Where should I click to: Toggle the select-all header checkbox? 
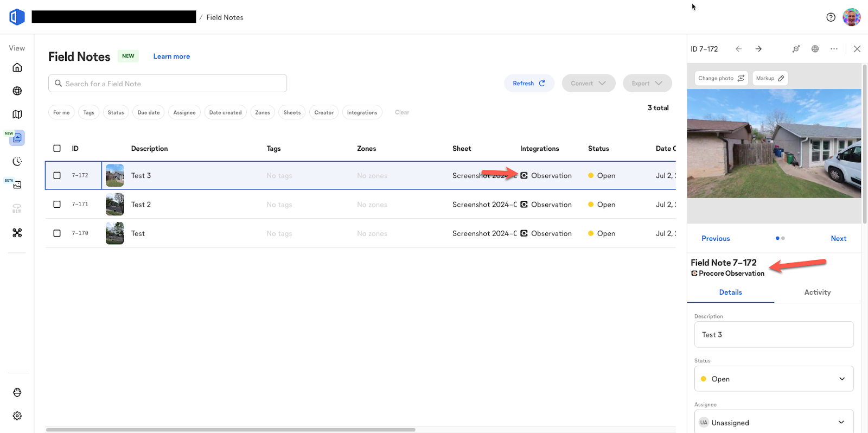point(57,148)
